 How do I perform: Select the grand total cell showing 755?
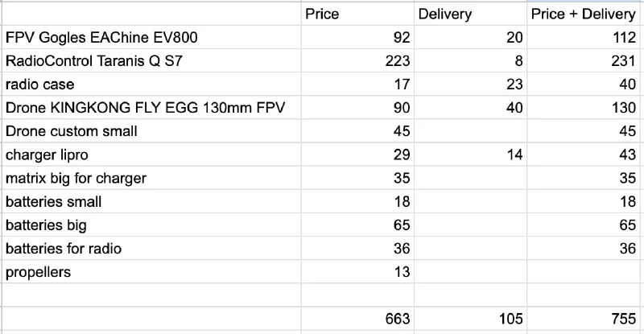(x=585, y=319)
